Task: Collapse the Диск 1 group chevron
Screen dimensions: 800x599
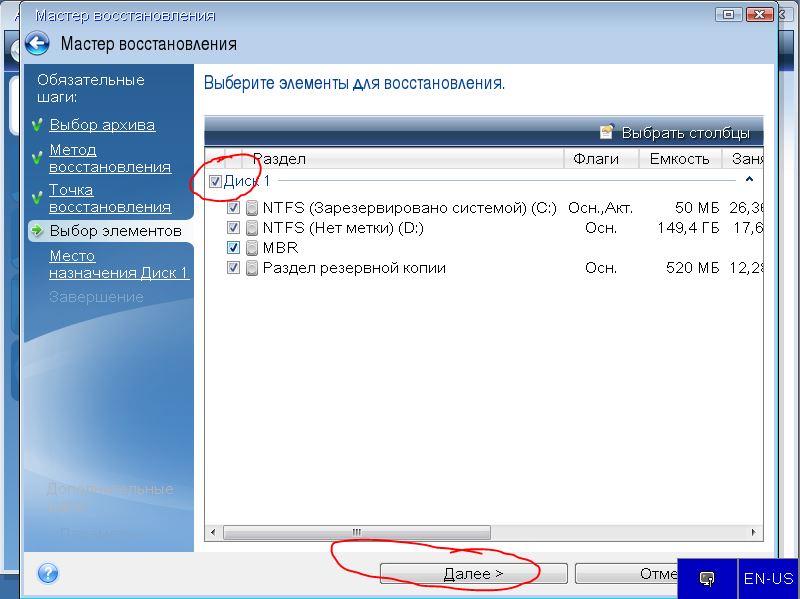Action: 749,180
